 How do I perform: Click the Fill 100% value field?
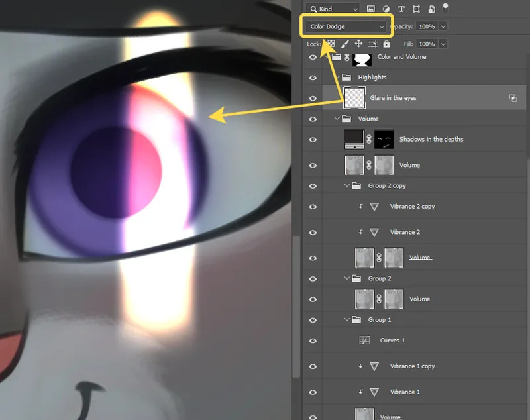click(x=427, y=44)
